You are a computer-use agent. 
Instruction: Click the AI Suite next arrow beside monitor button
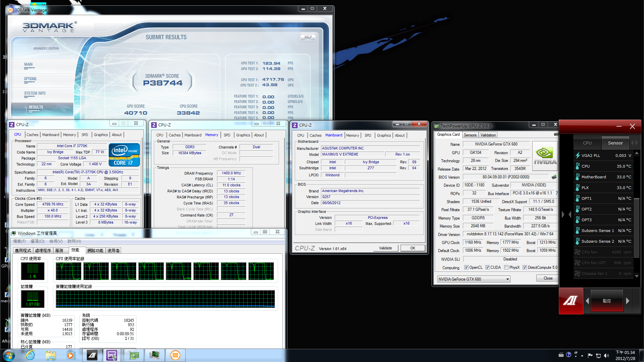click(x=628, y=301)
